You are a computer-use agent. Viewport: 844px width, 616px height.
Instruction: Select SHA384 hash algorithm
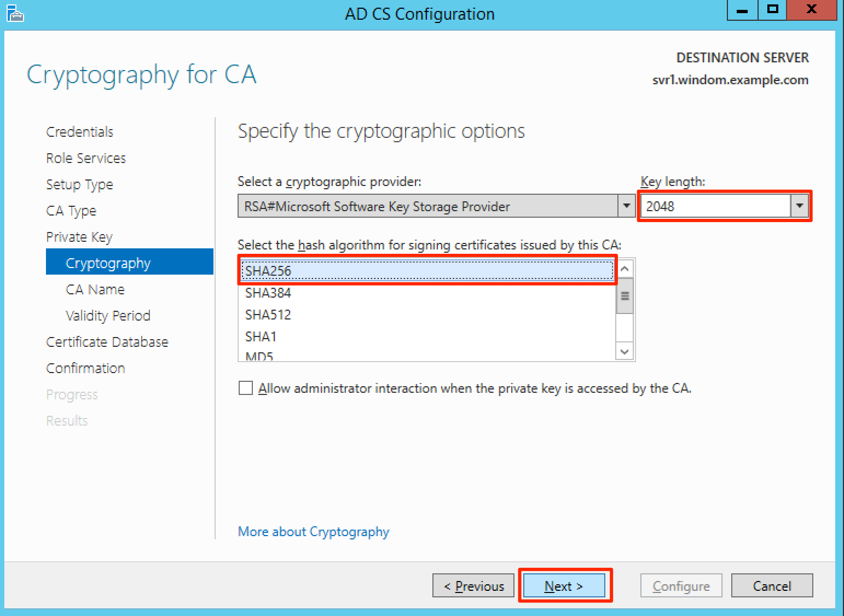[268, 293]
